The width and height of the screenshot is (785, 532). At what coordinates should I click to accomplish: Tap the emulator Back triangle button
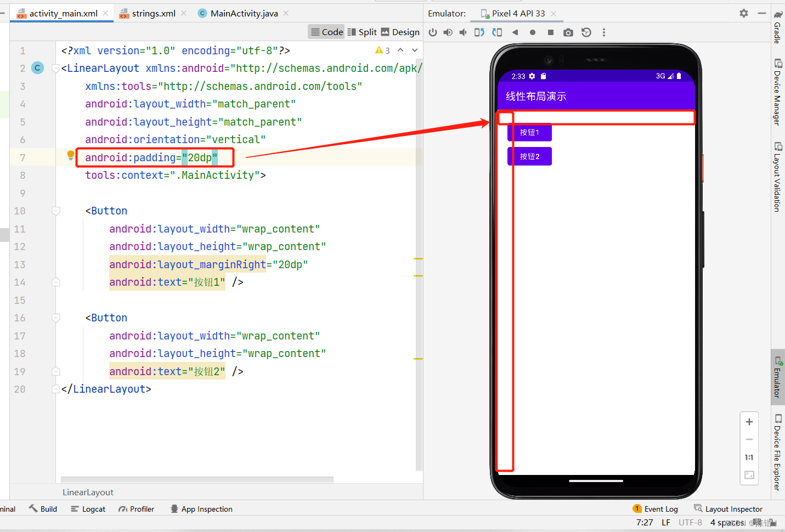coord(515,32)
